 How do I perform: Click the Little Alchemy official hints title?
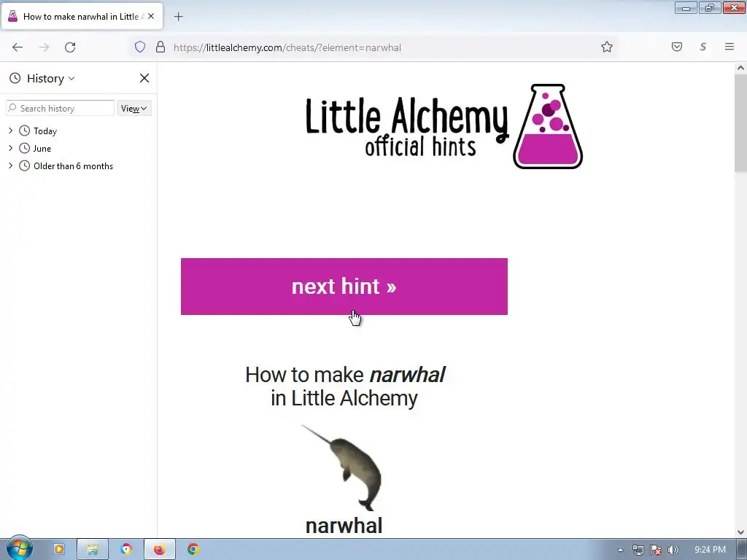pos(406,127)
